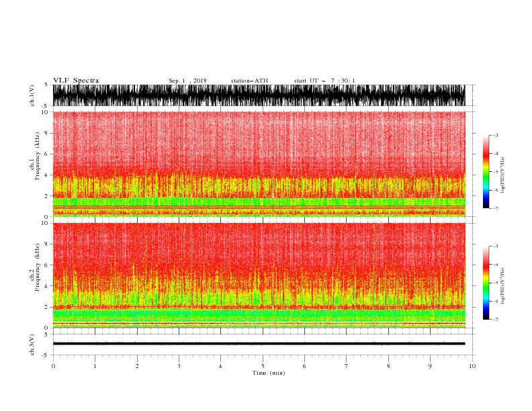Click the ch.1 frequency axis "4" tick label
This screenshot has width=532, height=411.
click(x=47, y=175)
